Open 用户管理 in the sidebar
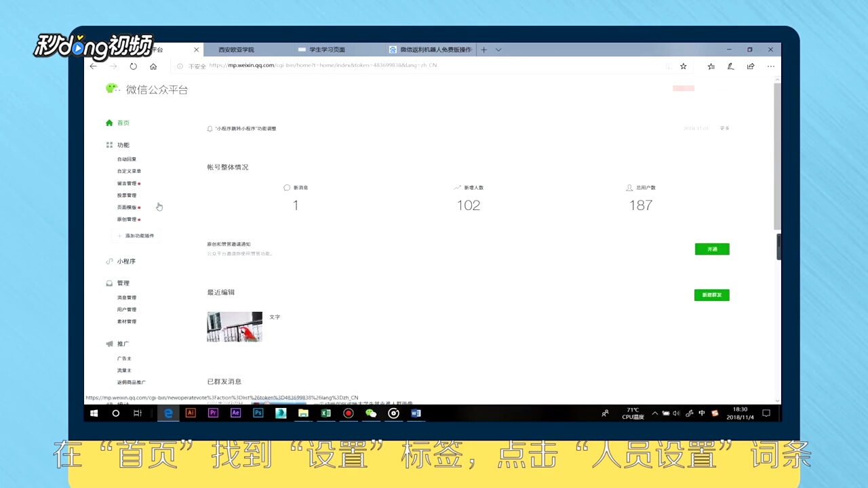 [127, 310]
